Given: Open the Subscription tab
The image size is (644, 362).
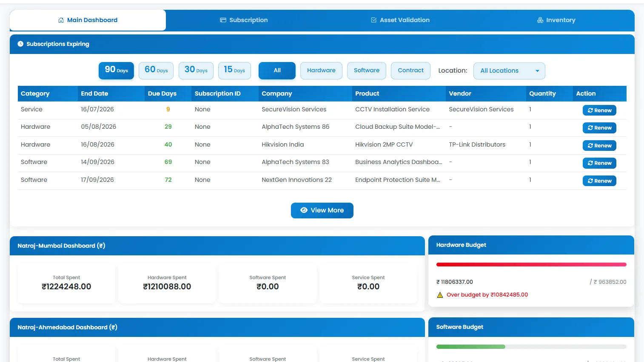Looking at the screenshot, I should coord(244,20).
